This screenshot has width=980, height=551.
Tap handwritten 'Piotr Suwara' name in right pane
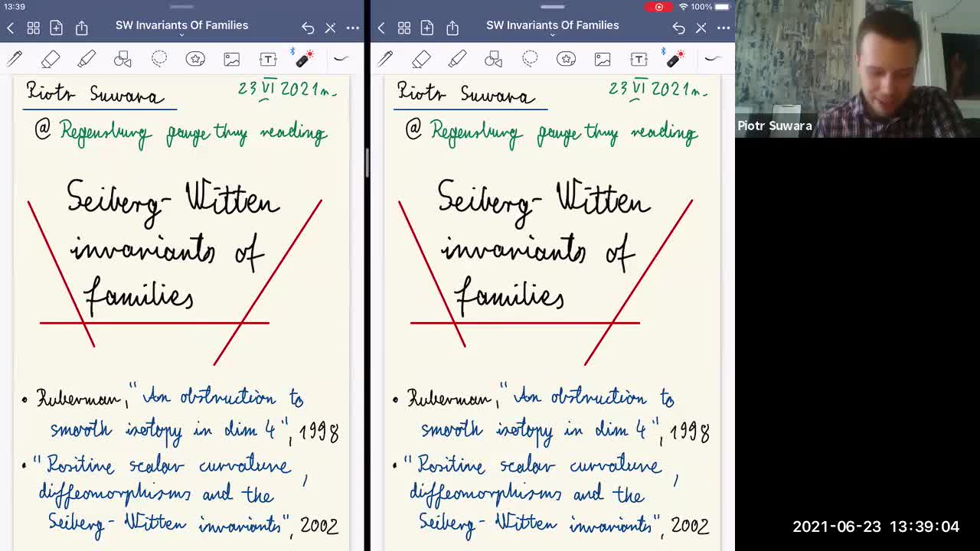coord(466,93)
